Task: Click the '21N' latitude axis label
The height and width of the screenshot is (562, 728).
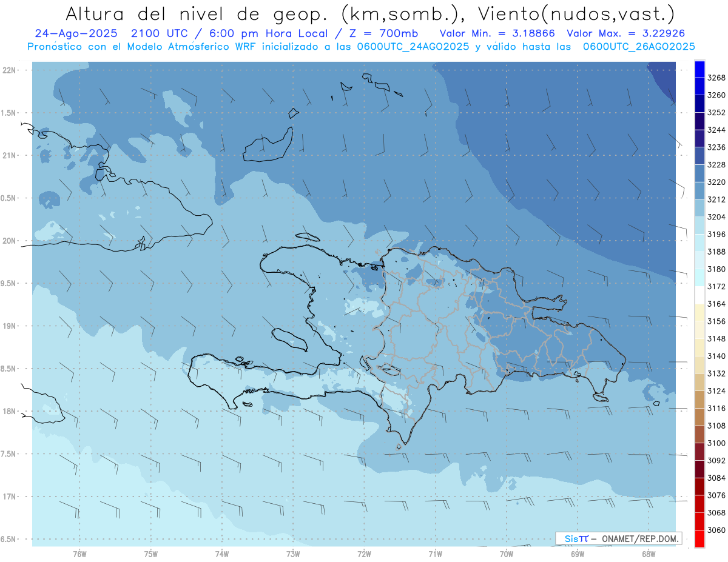Action: tap(9, 155)
